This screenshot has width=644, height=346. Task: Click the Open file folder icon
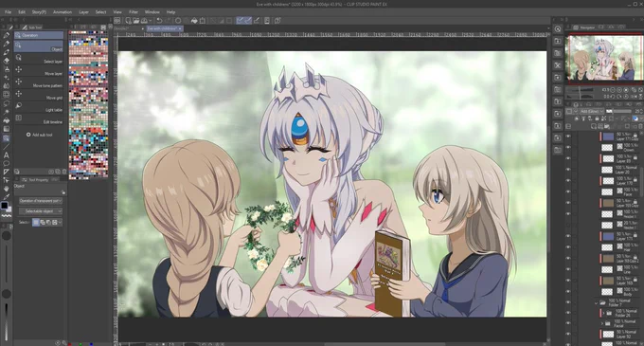tap(136, 21)
